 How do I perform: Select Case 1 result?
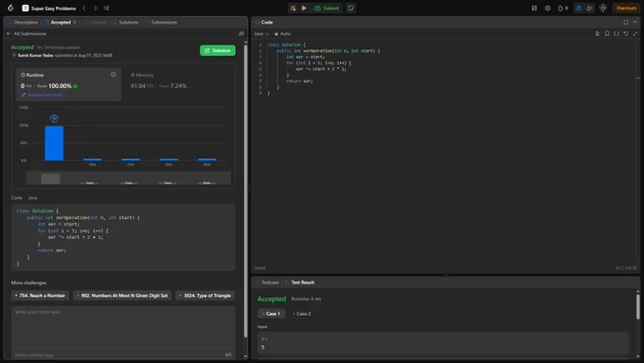[271, 314]
